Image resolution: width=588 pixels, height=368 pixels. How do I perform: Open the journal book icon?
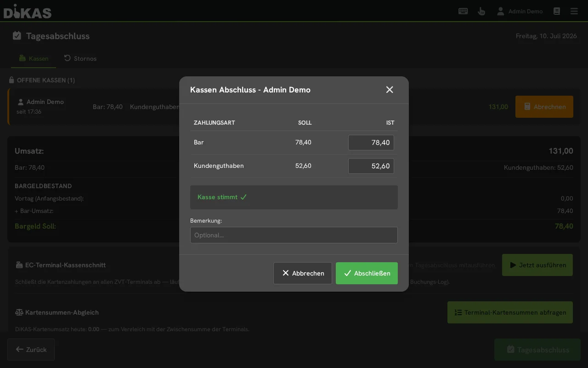557,11
